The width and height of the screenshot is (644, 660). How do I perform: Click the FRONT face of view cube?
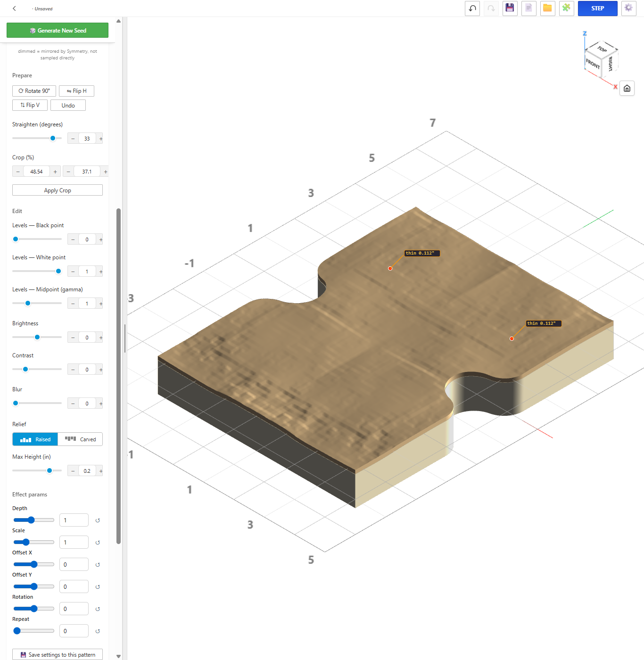tap(593, 63)
